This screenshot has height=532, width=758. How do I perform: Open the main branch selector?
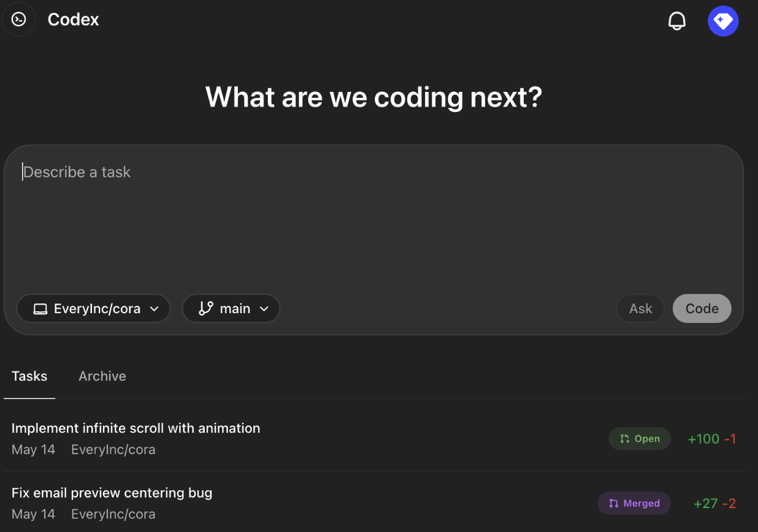[231, 308]
